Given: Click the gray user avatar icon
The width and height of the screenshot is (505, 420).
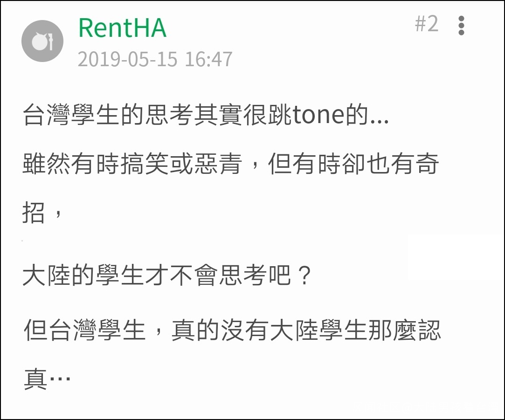Looking at the screenshot, I should click(42, 41).
